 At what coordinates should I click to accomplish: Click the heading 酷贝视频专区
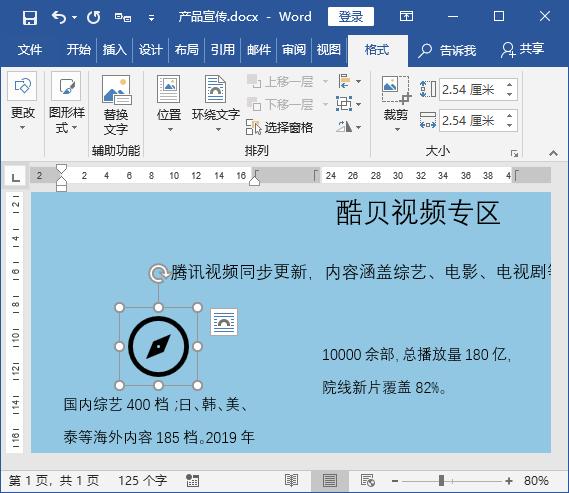pyautogui.click(x=418, y=213)
